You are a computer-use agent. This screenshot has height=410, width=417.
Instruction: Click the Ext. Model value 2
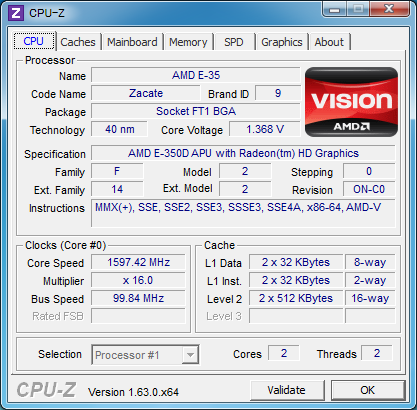245,189
